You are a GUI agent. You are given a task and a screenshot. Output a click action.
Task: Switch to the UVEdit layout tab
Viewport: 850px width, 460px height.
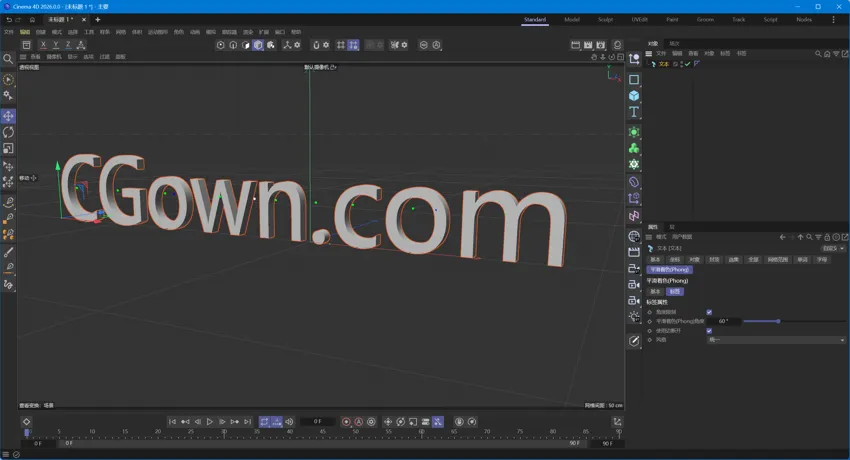tap(639, 19)
